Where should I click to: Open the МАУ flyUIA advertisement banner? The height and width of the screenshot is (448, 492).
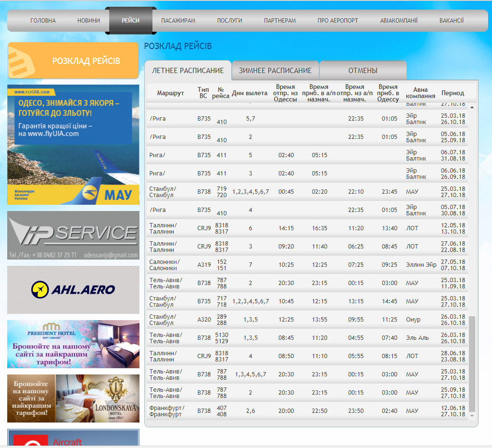point(73,145)
